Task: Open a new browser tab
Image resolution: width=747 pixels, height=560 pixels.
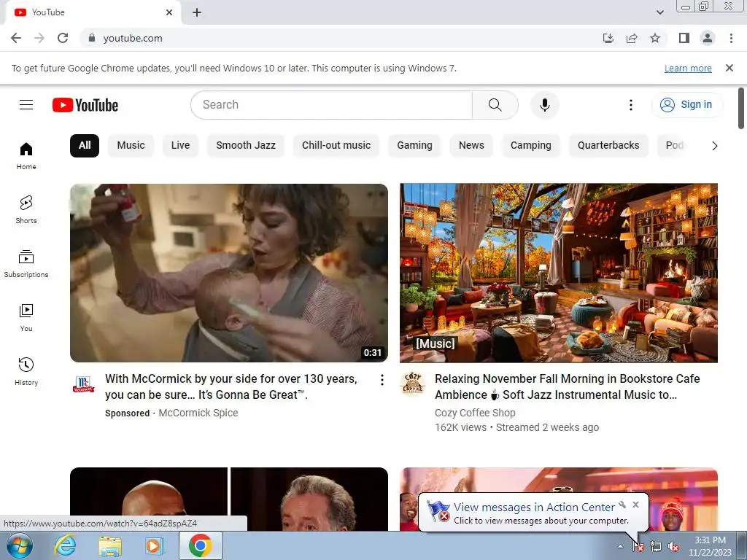Action: [197, 12]
